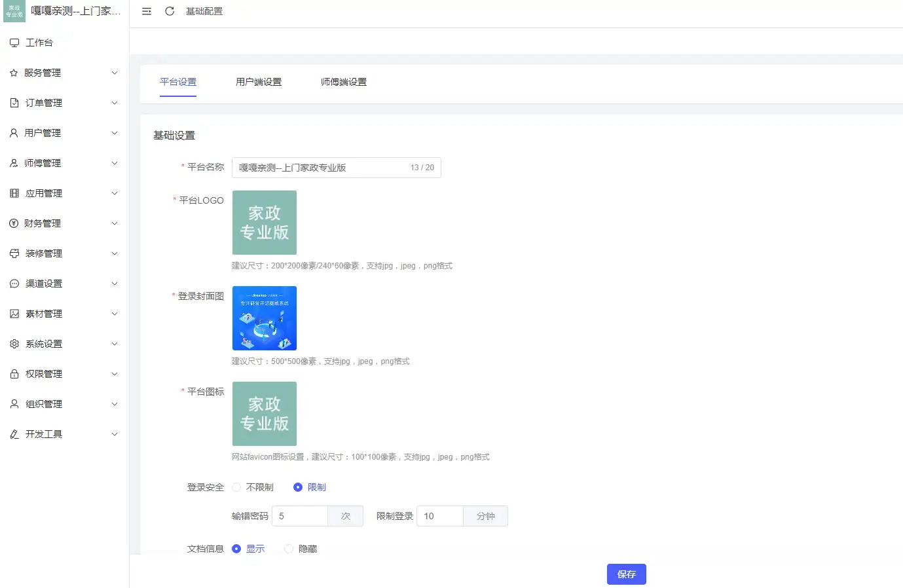Select the 不限制 login security option

pos(236,487)
